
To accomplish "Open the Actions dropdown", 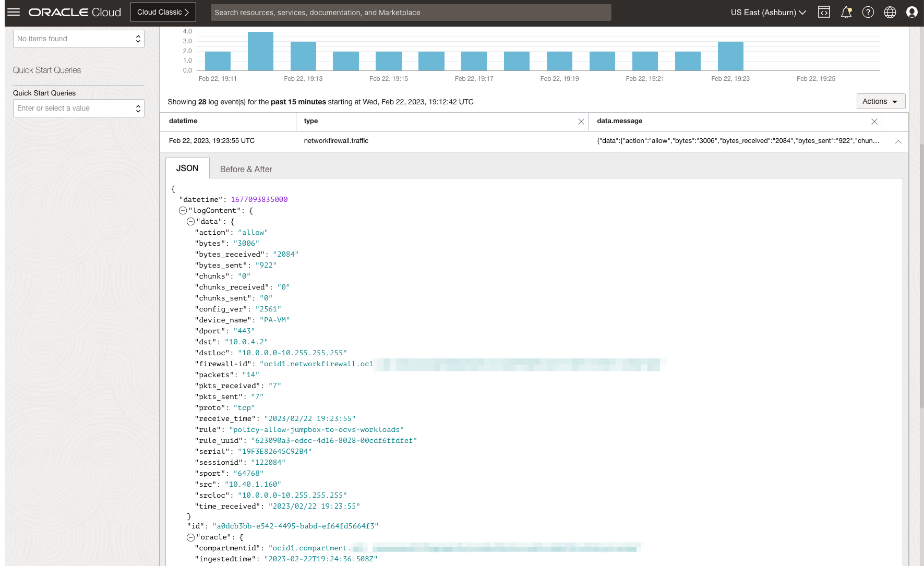I will click(881, 101).
